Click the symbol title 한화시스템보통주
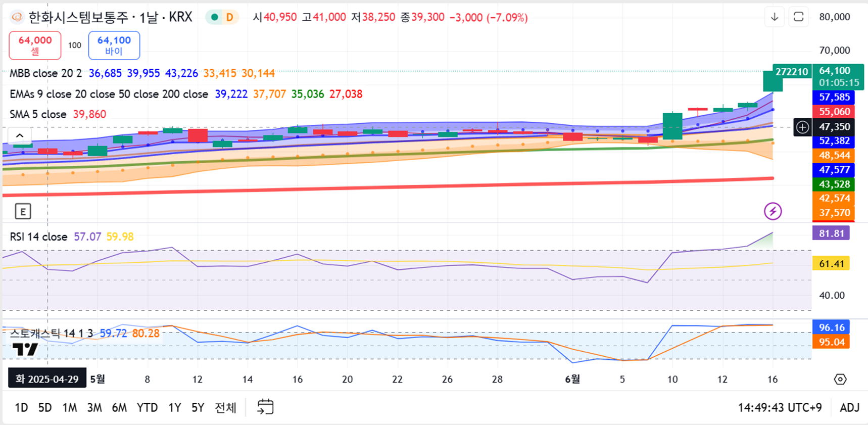Viewport: 868px width, 425px height. click(x=78, y=17)
